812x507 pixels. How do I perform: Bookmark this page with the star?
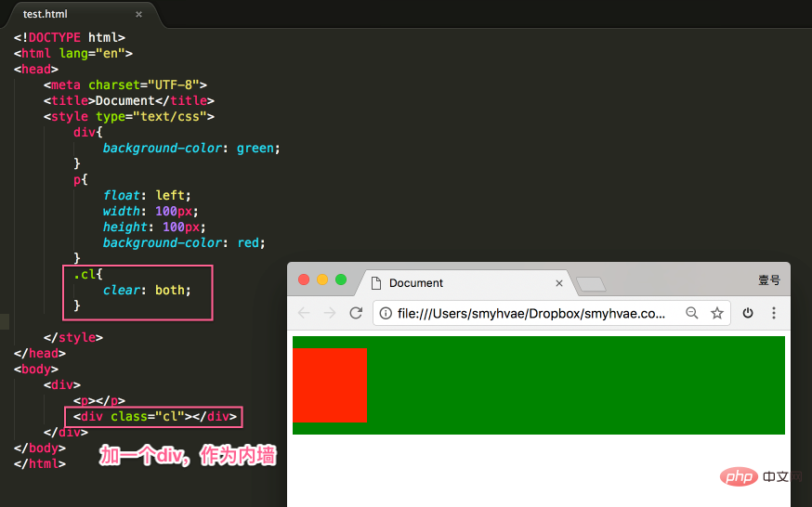[x=716, y=313]
